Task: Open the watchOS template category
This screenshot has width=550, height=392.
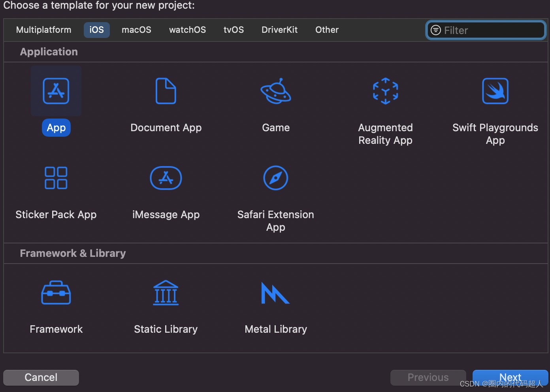Action: (187, 30)
